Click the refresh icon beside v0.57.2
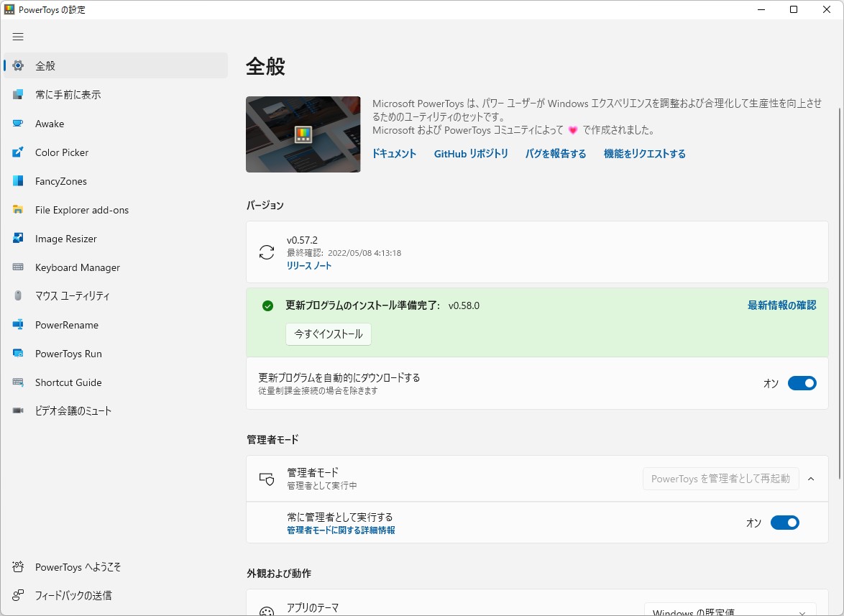The image size is (844, 616). [267, 252]
